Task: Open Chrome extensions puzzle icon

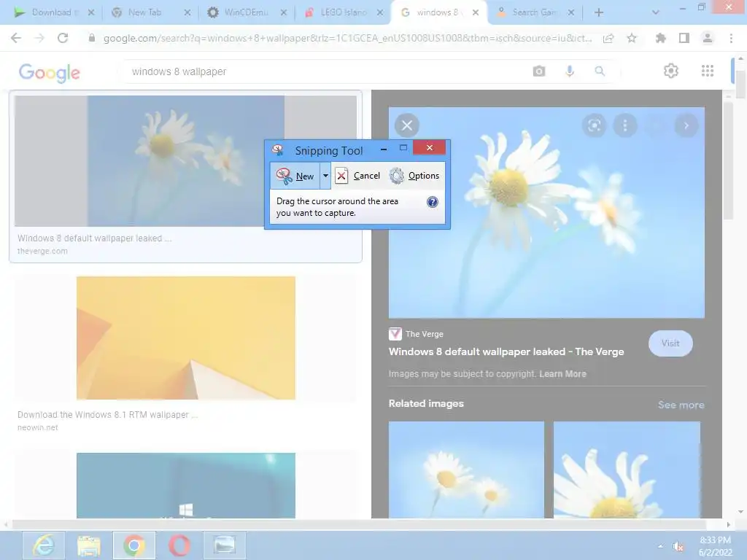Action: pos(660,38)
